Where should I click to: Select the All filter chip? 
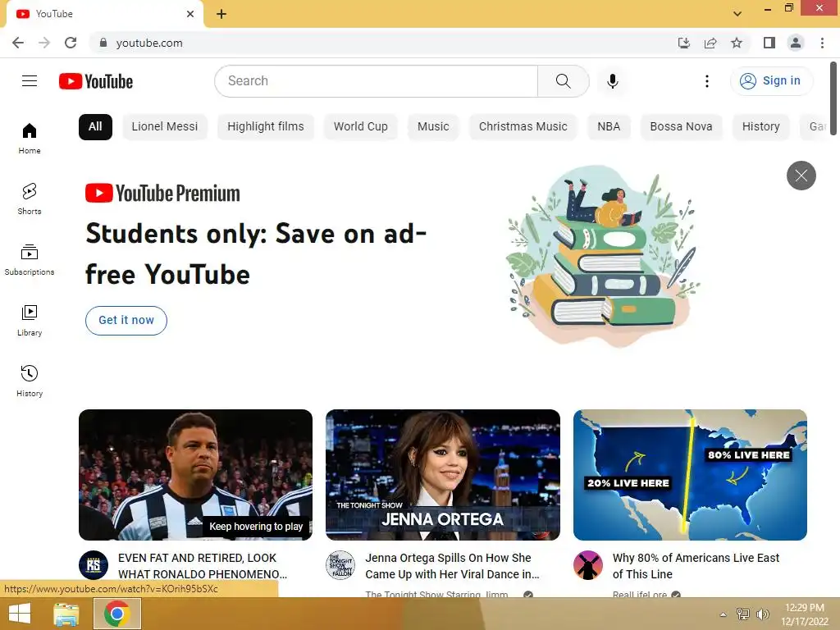[95, 127]
